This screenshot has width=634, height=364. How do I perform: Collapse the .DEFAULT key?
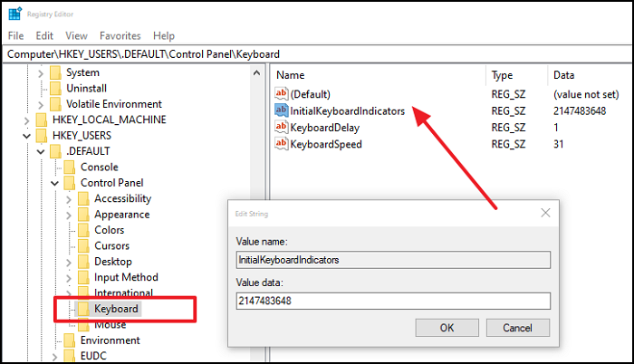click(x=41, y=152)
